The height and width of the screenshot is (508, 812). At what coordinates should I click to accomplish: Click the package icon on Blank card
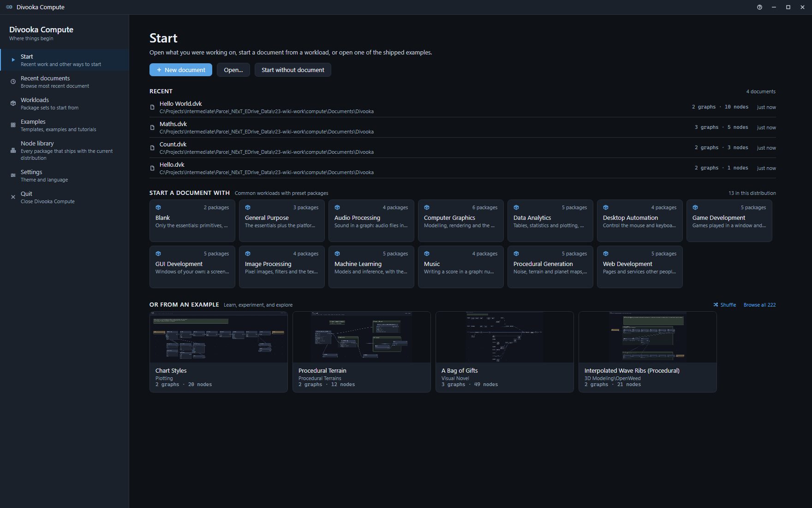pos(158,207)
